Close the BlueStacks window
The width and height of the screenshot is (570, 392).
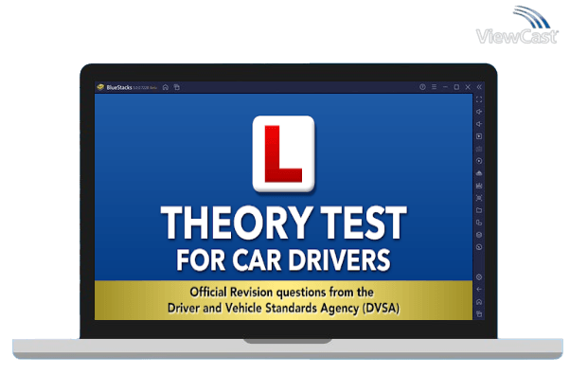[x=468, y=87]
